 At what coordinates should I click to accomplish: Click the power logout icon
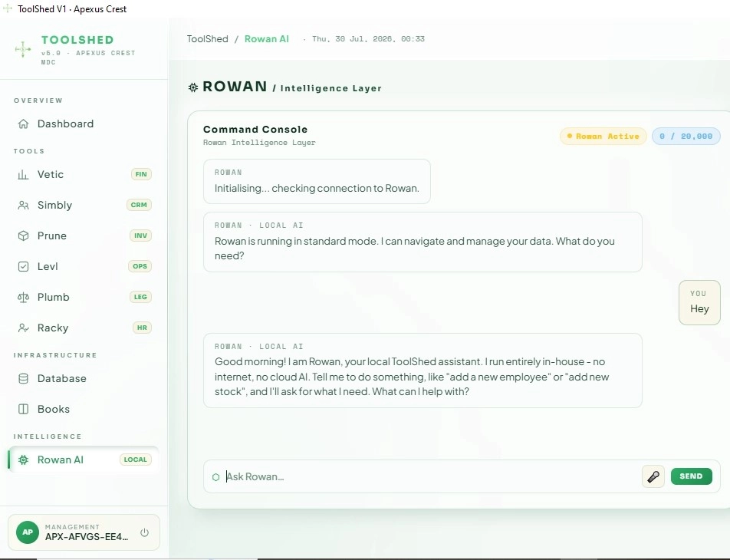tap(144, 532)
